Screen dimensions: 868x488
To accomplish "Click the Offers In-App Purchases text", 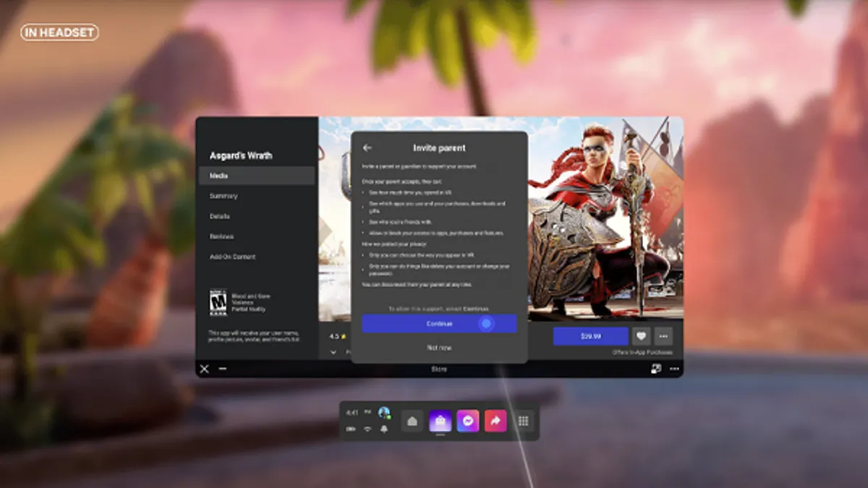I will coord(642,353).
